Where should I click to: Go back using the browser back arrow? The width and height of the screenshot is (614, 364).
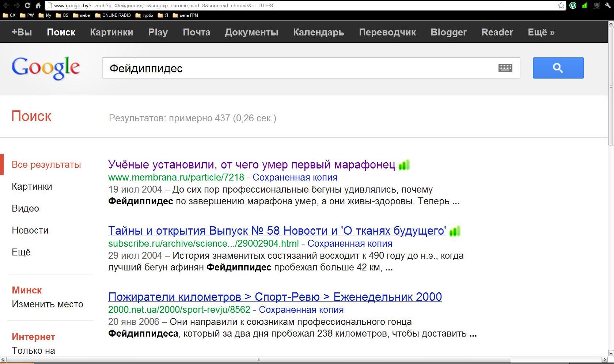click(6, 5)
